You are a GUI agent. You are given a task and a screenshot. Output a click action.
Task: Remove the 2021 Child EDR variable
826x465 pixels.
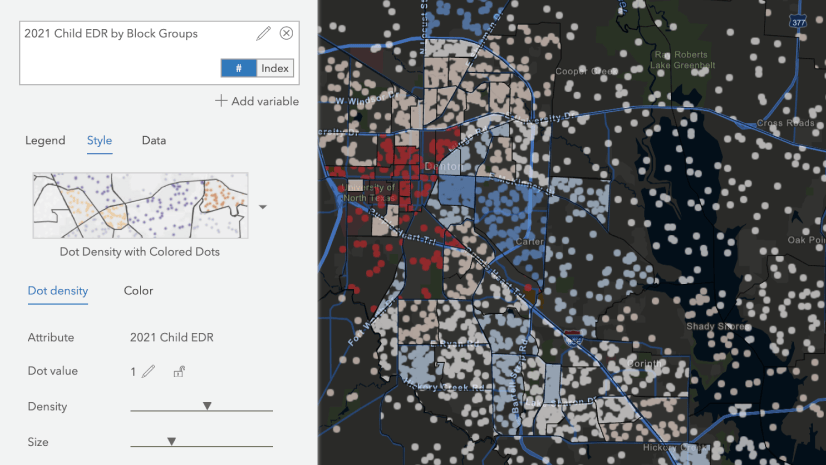point(286,33)
